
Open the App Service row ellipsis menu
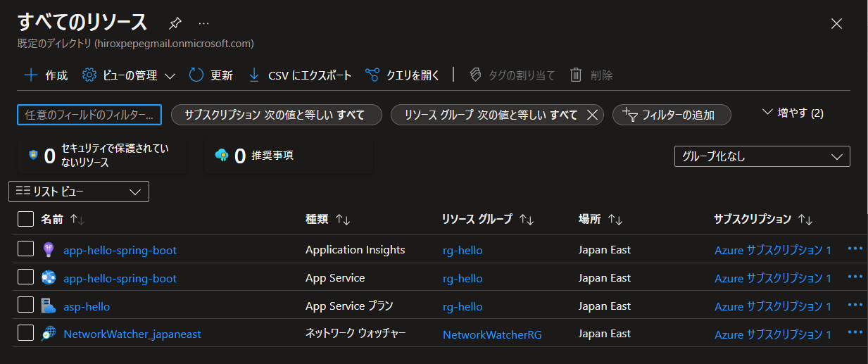click(x=855, y=277)
